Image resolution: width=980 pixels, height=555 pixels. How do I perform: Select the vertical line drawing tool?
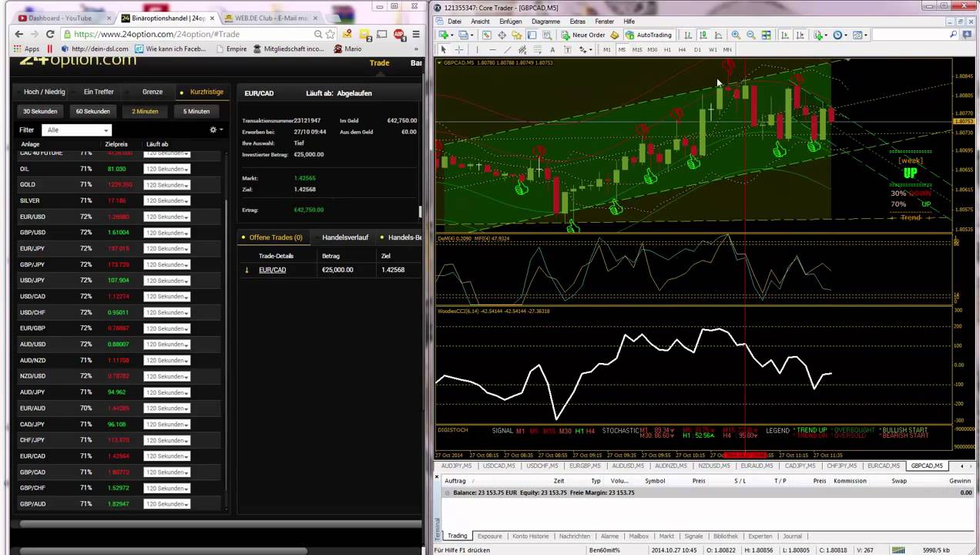point(477,49)
